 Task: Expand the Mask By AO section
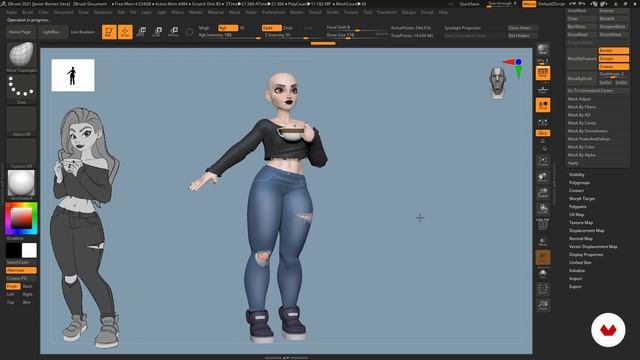pyautogui.click(x=579, y=115)
